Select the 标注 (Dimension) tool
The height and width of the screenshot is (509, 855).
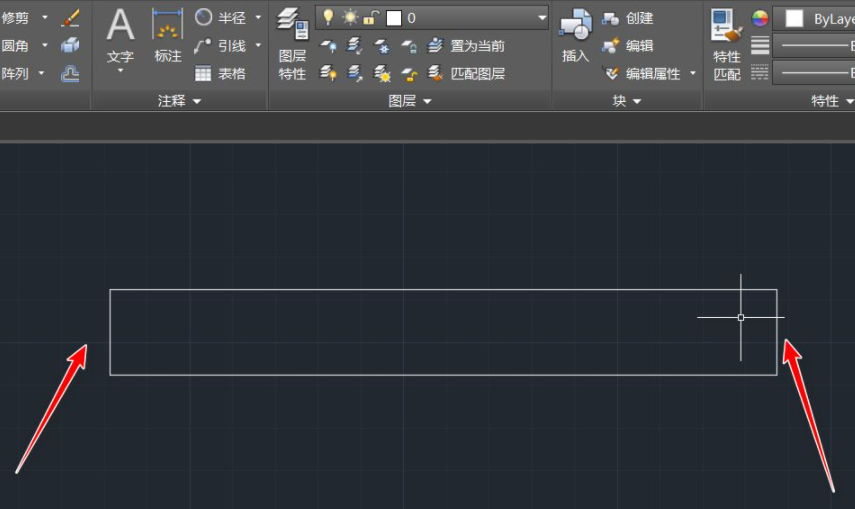[167, 26]
